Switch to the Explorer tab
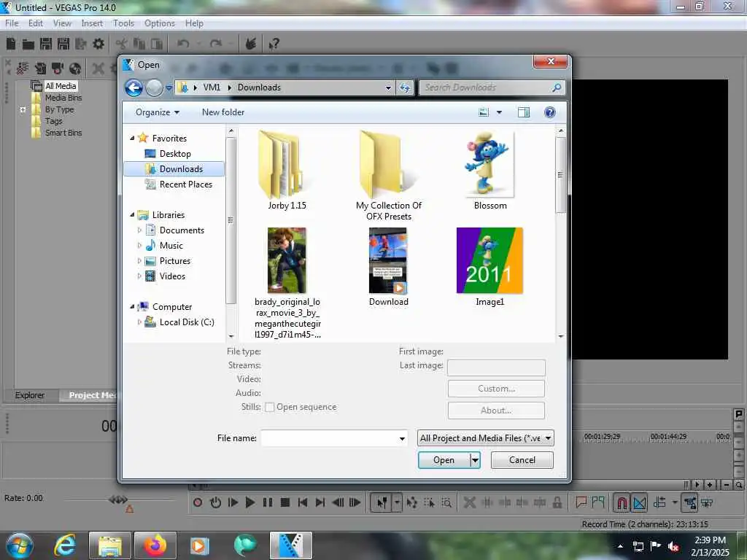Image resolution: width=747 pixels, height=560 pixels. pyautogui.click(x=29, y=395)
